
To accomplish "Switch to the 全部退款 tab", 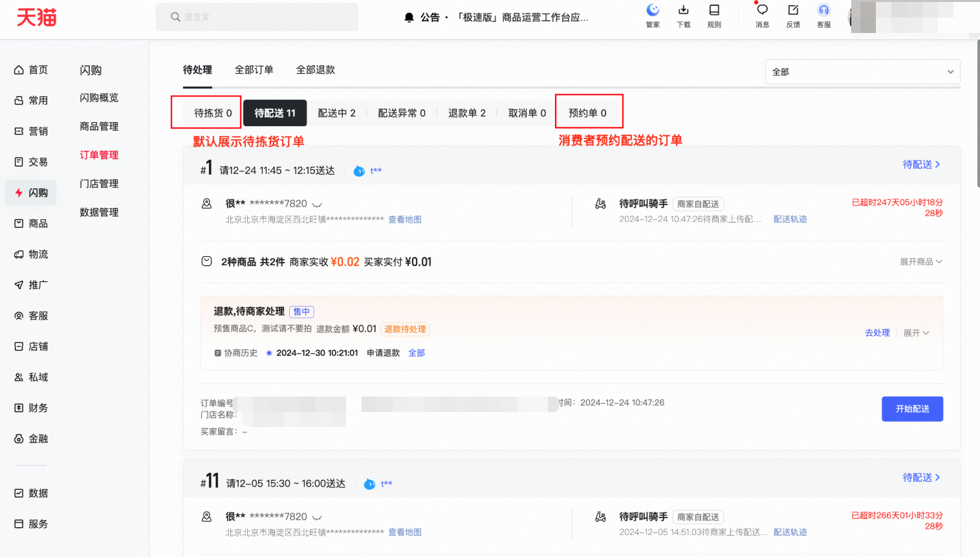I will tap(315, 70).
